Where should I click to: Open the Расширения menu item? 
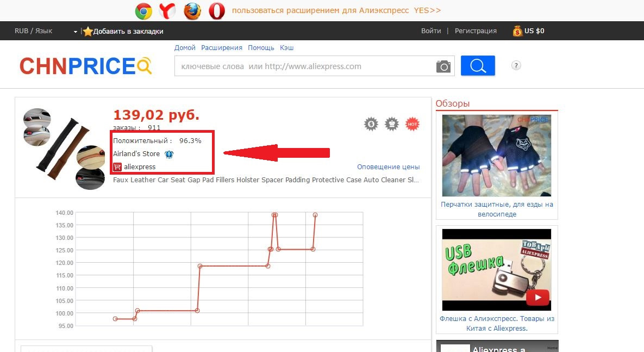pos(222,48)
